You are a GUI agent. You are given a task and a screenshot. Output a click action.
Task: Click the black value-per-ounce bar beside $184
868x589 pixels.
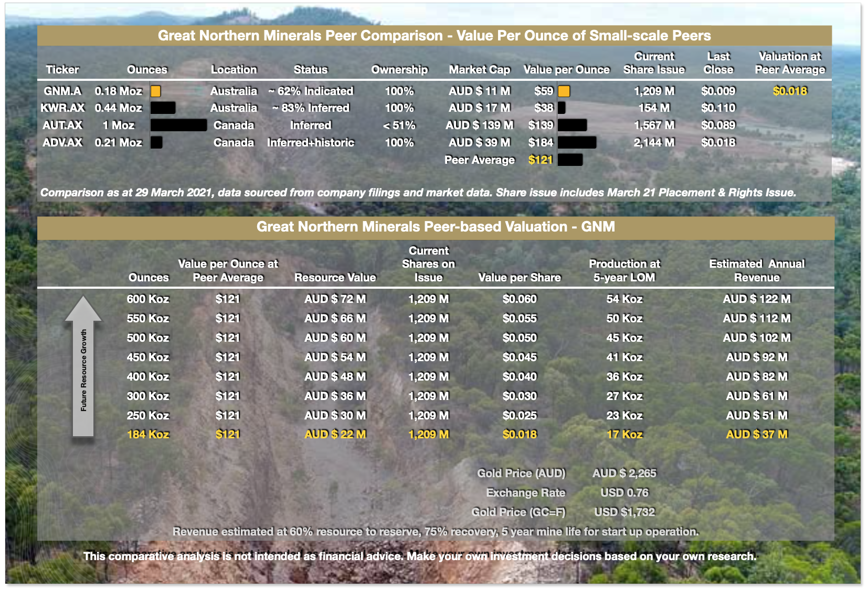(577, 142)
